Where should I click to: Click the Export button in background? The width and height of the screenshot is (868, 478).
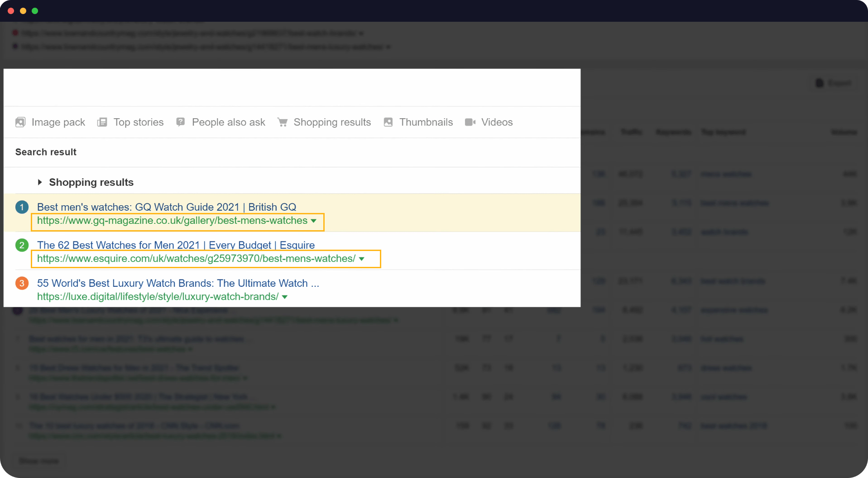[834, 83]
